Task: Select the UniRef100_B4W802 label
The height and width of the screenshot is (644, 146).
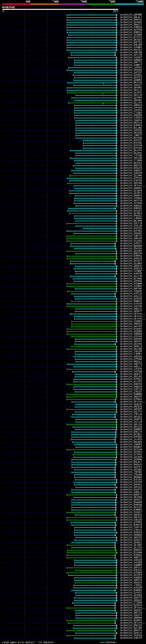Action: click(x=131, y=301)
